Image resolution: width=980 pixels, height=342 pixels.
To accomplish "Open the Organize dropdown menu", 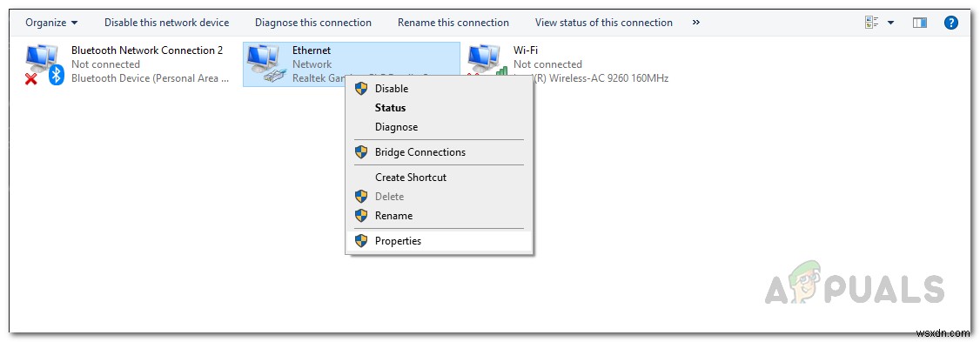I will coord(51,23).
